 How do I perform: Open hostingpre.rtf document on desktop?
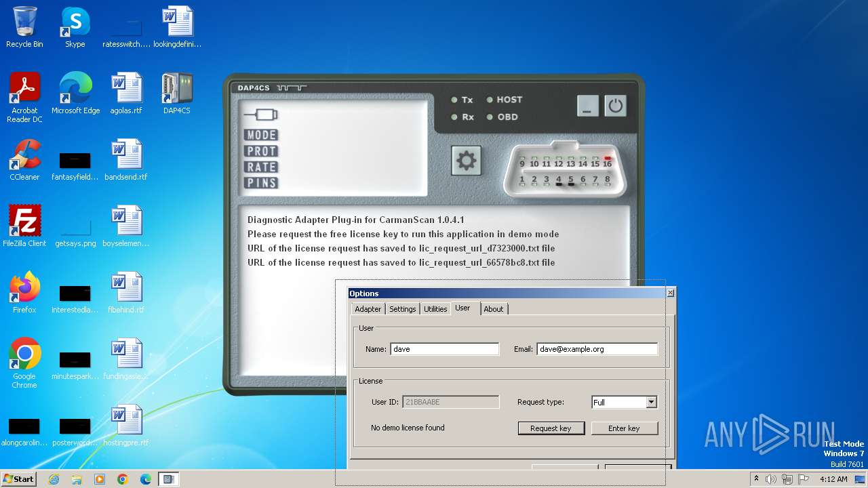pyautogui.click(x=126, y=426)
